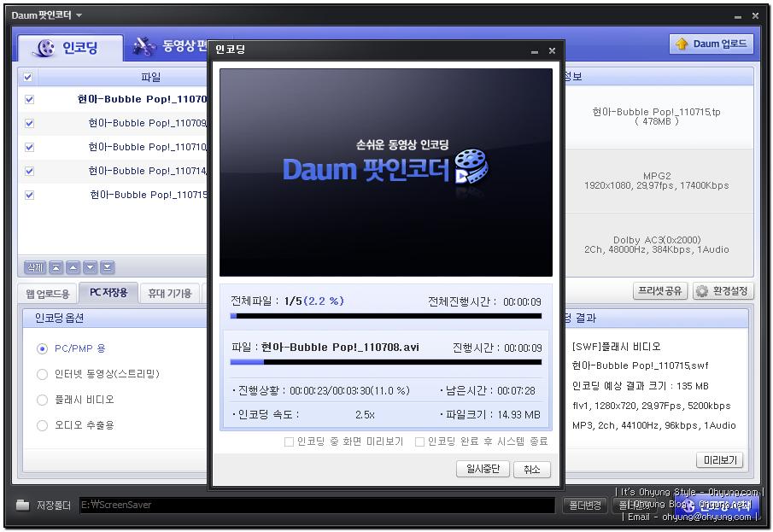773x532 pixels.
Task: Move selected file to bottom of list
Action: pos(107,267)
